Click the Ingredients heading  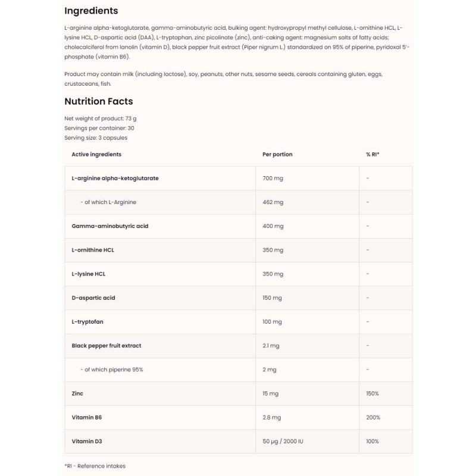(91, 11)
